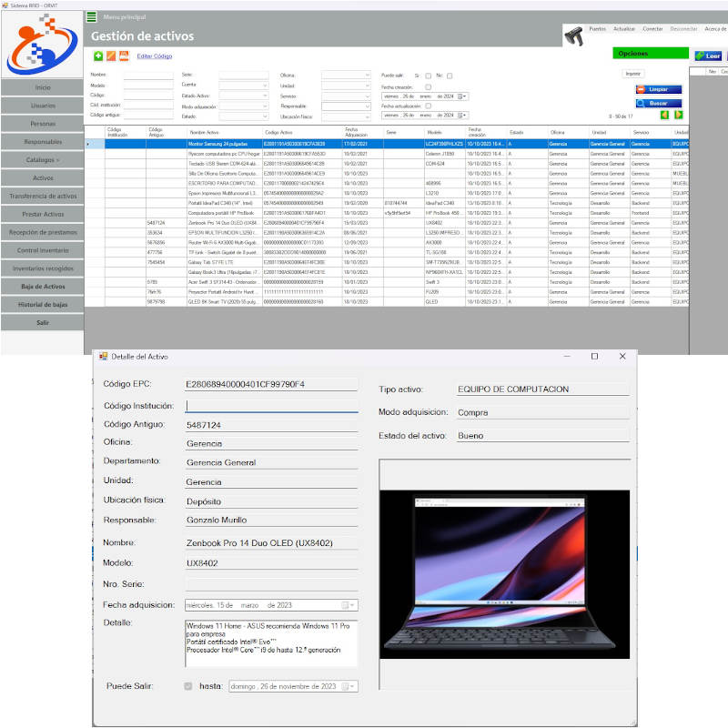The width and height of the screenshot is (728, 728).
Task: Click the orange pencil edit icon
Action: 111,56
